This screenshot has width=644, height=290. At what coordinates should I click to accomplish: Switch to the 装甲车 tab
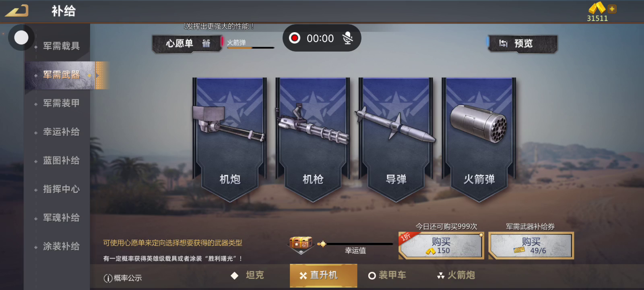(387, 275)
